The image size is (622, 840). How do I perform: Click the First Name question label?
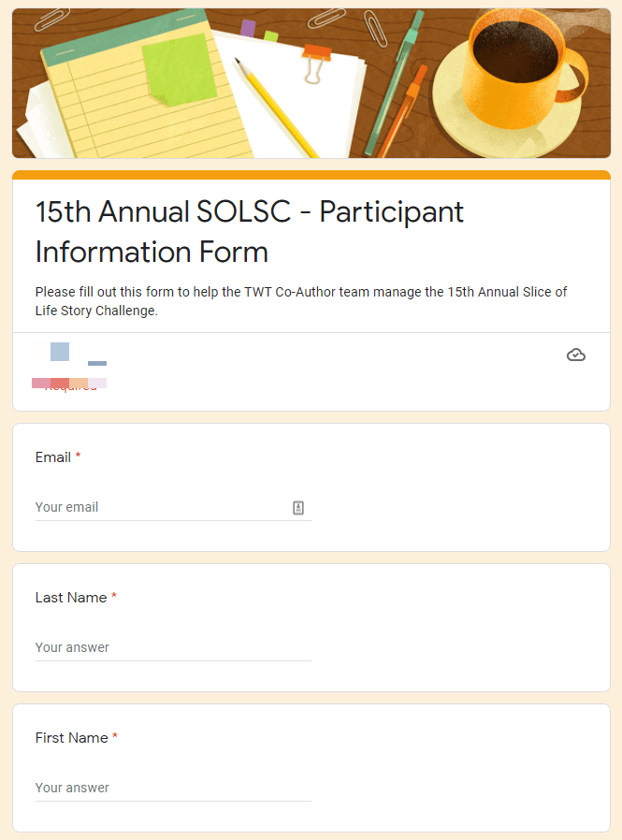(x=72, y=738)
